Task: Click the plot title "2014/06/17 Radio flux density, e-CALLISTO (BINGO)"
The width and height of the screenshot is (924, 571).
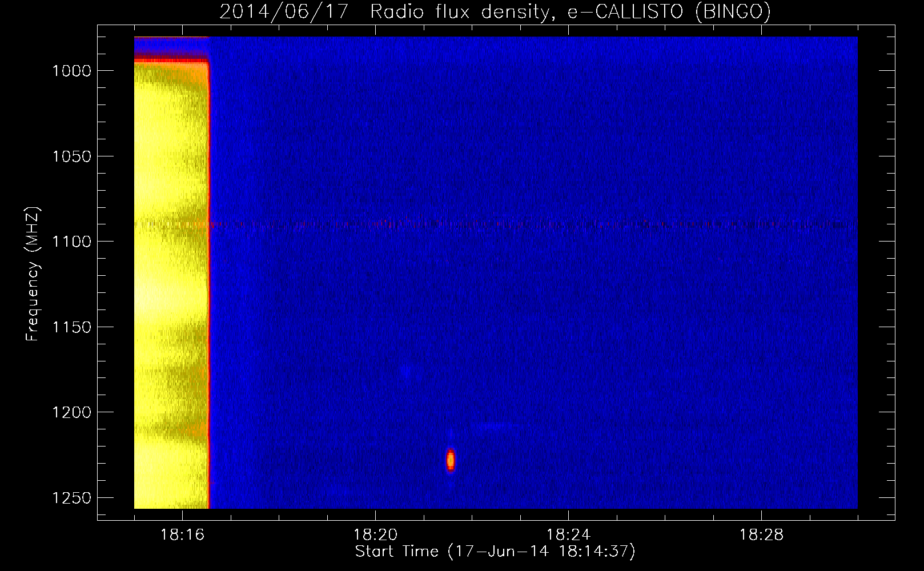Action: tap(495, 11)
